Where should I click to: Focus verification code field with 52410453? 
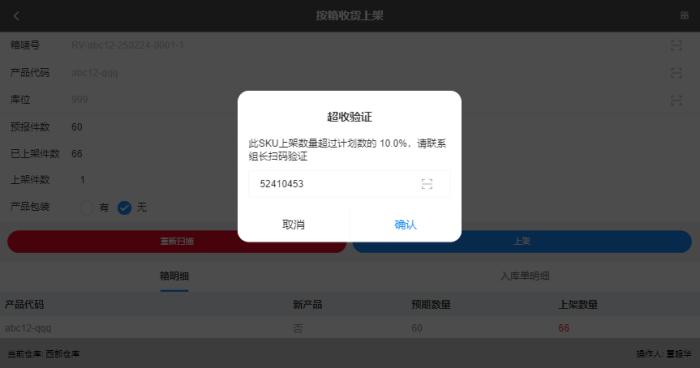click(349, 184)
